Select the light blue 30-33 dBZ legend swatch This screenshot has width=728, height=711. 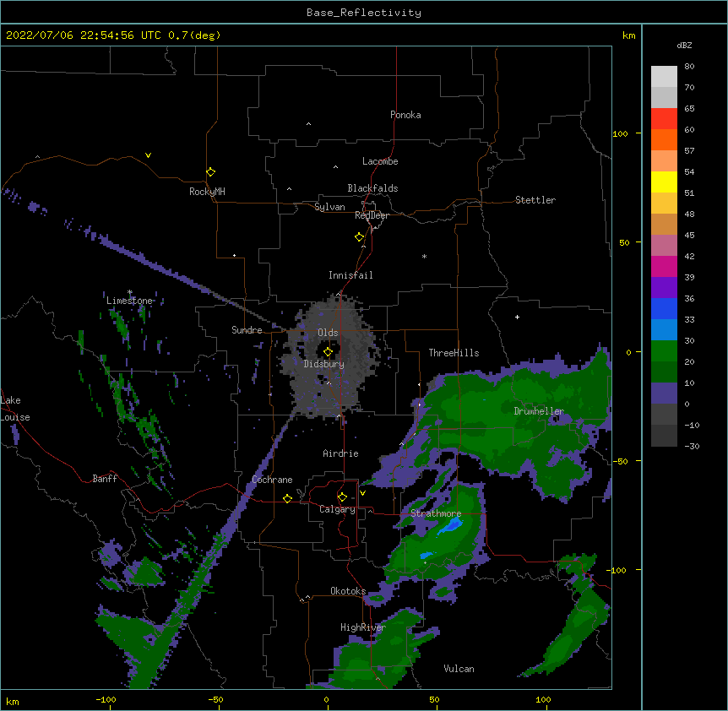tap(664, 330)
